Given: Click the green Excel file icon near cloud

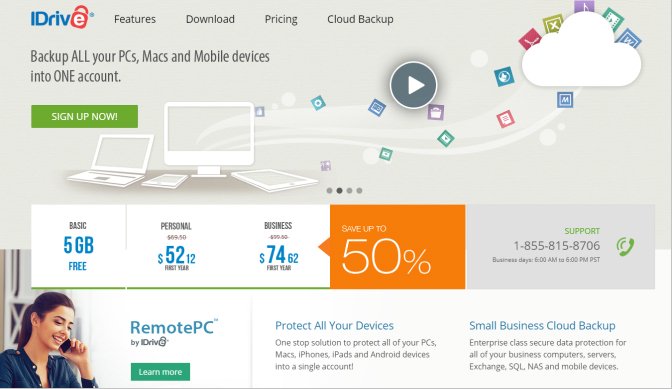Looking at the screenshot, I should 553,24.
